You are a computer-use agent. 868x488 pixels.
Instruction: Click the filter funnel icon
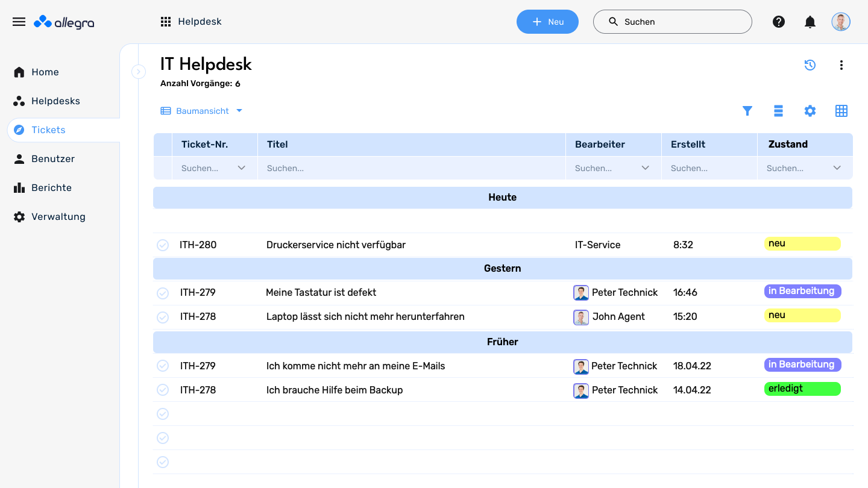coord(747,111)
